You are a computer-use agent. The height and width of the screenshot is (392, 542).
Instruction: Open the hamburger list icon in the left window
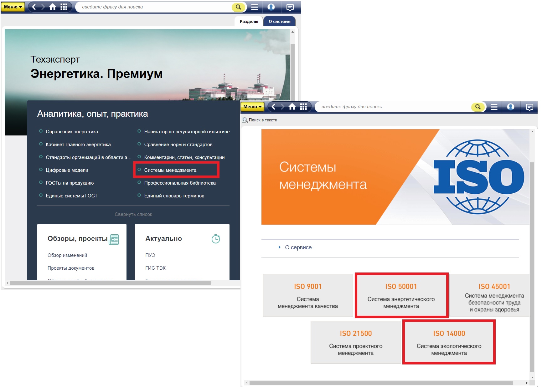[x=255, y=7]
